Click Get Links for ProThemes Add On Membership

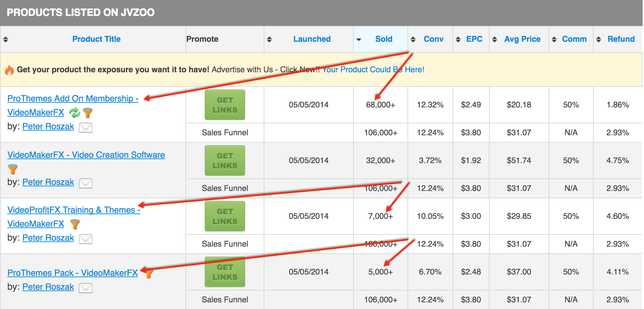click(x=225, y=105)
